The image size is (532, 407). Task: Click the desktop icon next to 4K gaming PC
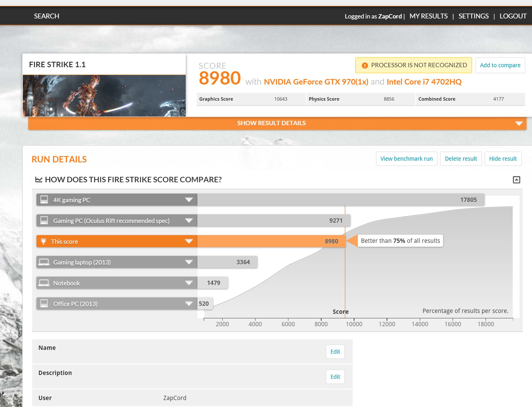44,200
